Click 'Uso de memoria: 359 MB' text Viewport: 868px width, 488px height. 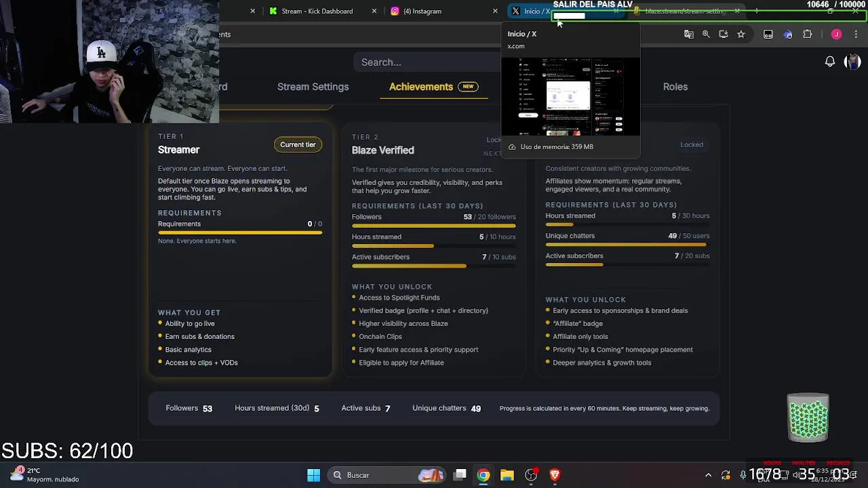coord(557,146)
